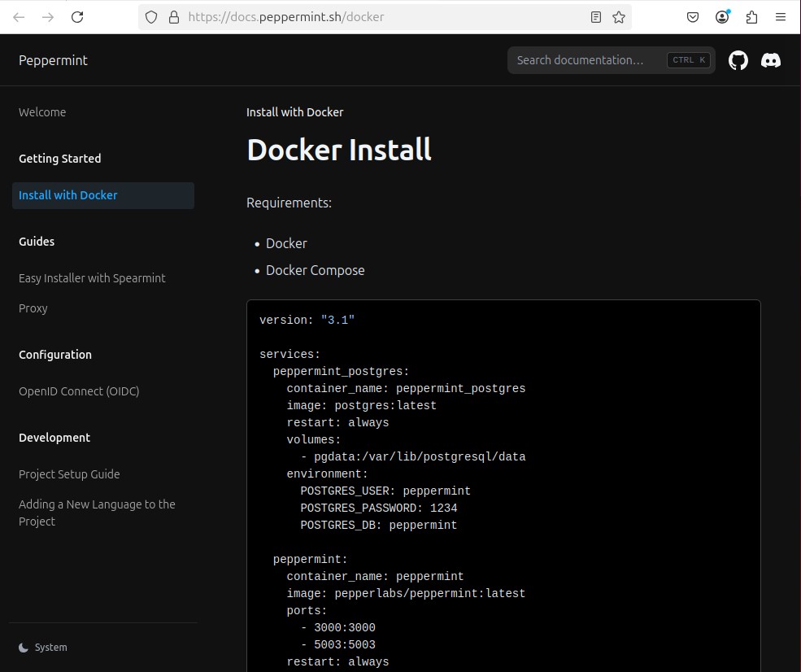Open the Pocket save icon
The height and width of the screenshot is (672, 801).
(x=693, y=17)
